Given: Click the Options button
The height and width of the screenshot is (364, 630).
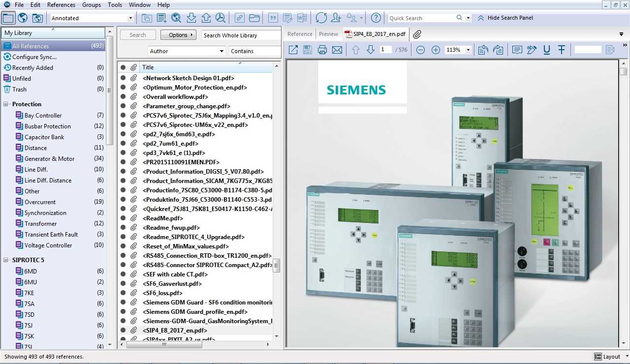Looking at the screenshot, I should [x=178, y=35].
